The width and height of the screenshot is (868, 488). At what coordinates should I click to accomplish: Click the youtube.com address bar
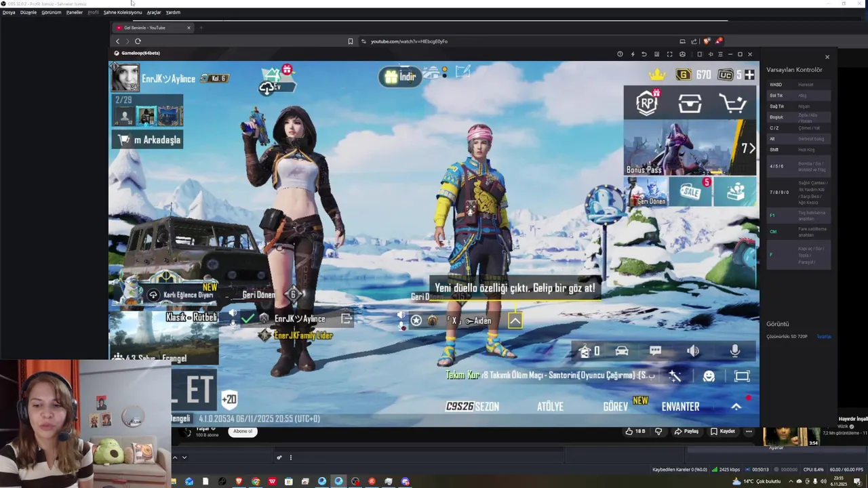518,41
